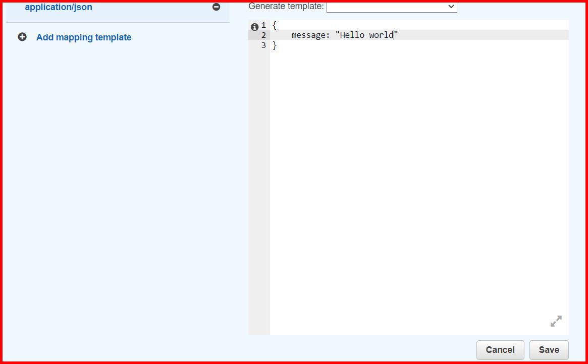Click the closing brace on line 3
Viewport: 588px width, 364px height.
coord(274,45)
